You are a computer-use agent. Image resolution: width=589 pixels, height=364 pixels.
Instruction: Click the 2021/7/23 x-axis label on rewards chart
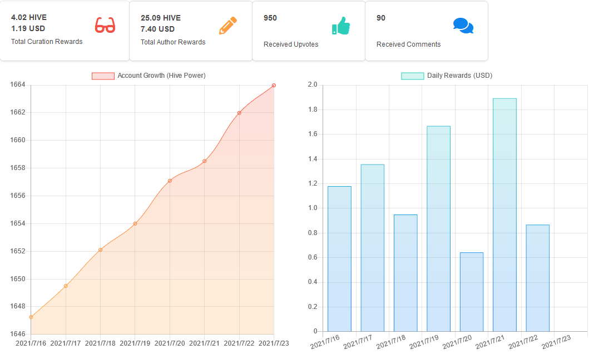click(x=556, y=342)
